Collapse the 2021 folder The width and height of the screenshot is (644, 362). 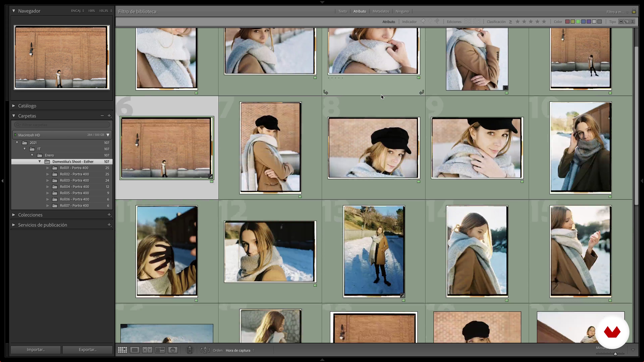[17, 143]
